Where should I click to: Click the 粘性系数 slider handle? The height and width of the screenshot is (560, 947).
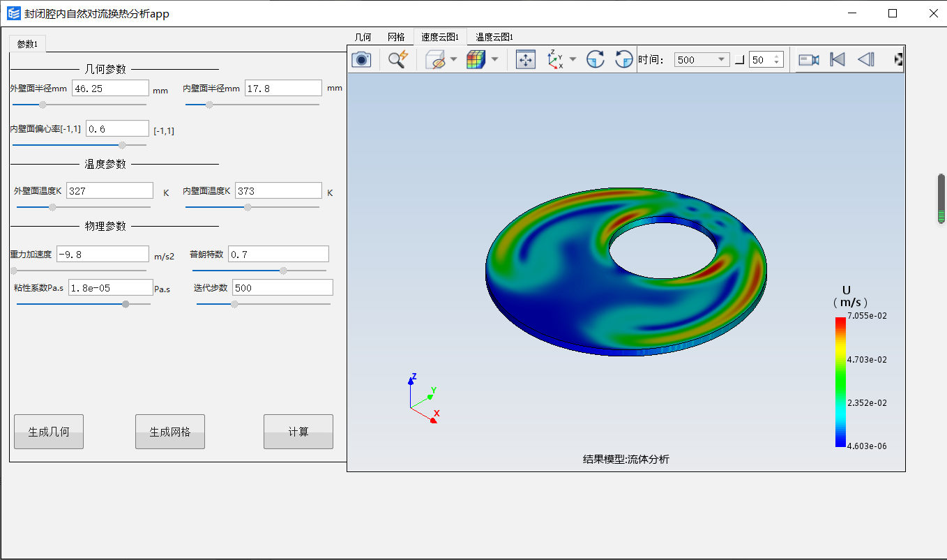(x=125, y=304)
